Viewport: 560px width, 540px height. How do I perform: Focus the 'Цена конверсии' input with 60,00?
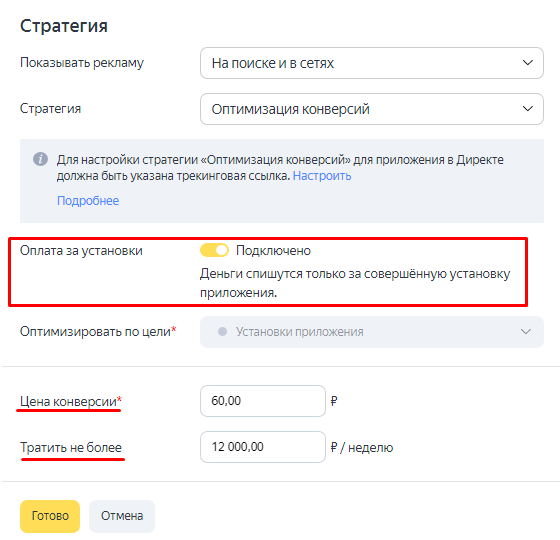point(263,401)
